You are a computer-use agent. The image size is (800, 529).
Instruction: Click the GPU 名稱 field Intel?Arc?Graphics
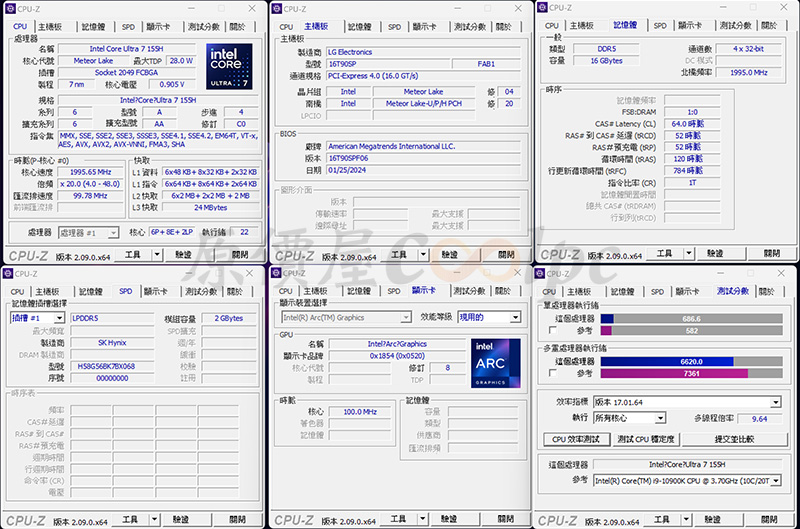point(397,344)
